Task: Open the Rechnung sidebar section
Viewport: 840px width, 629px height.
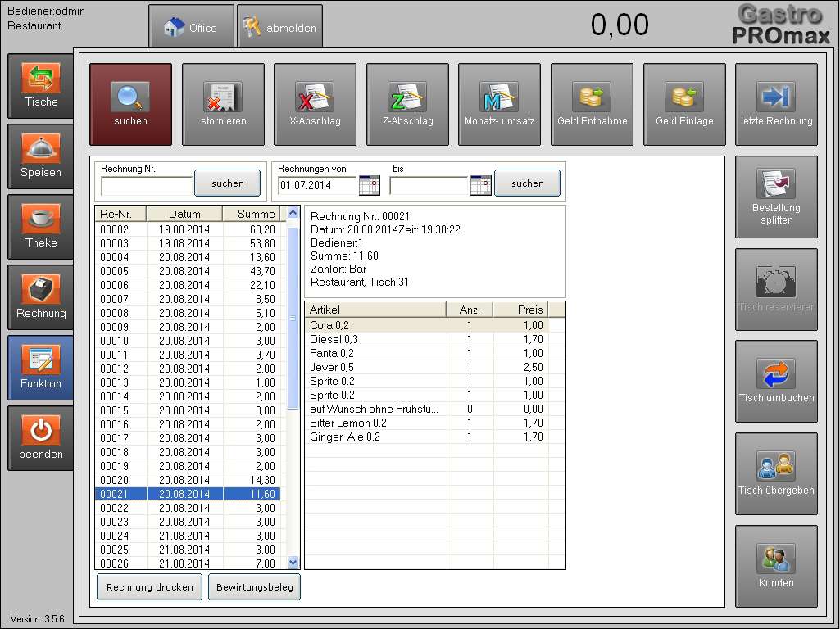Action: pos(41,297)
